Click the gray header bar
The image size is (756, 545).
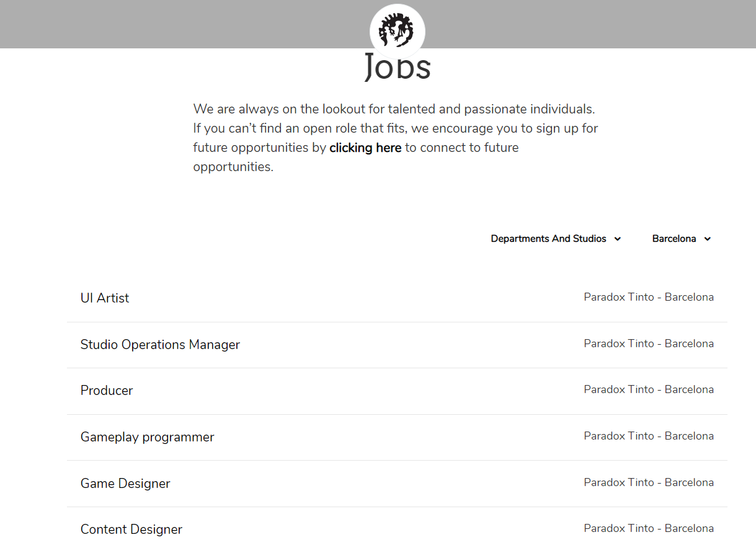186,24
